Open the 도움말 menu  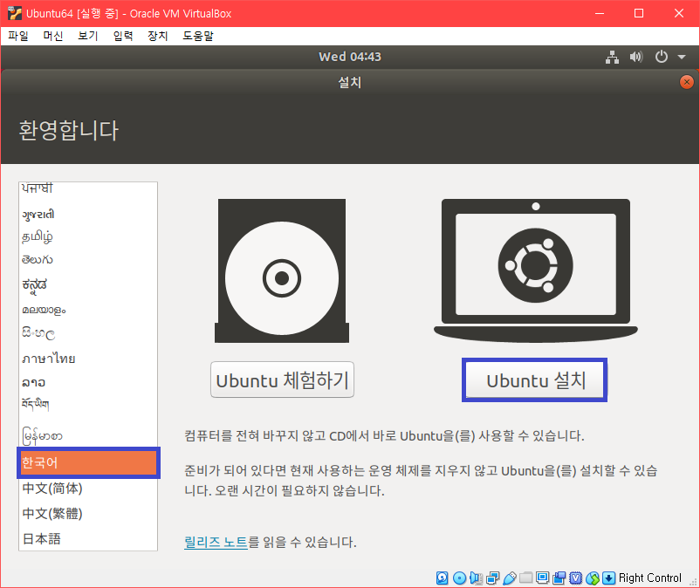(198, 36)
